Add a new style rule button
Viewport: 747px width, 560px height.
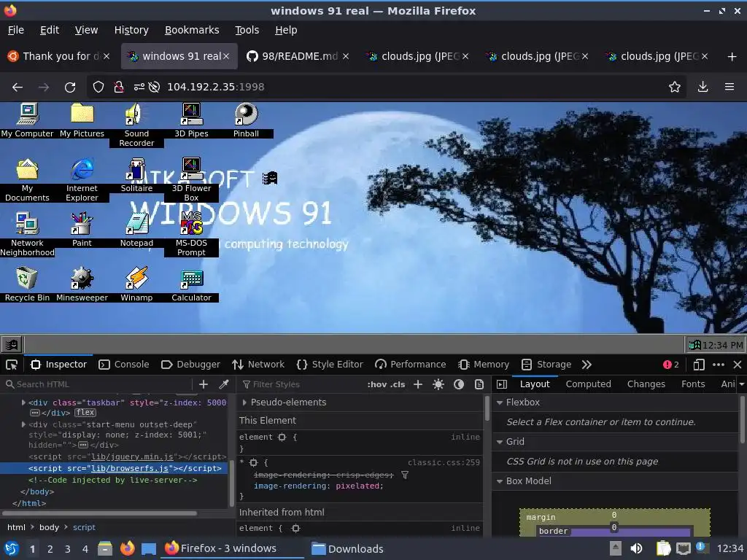[418, 384]
